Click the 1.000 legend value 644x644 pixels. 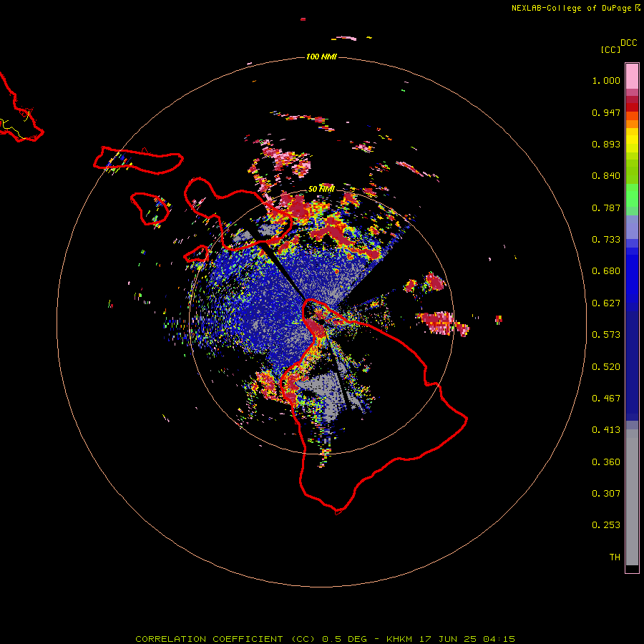[x=606, y=80]
